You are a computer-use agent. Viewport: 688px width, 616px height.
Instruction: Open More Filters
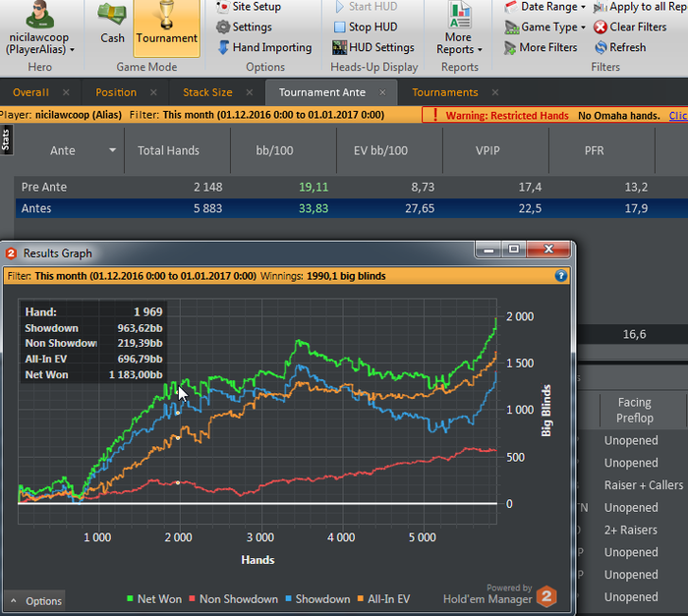tap(541, 47)
